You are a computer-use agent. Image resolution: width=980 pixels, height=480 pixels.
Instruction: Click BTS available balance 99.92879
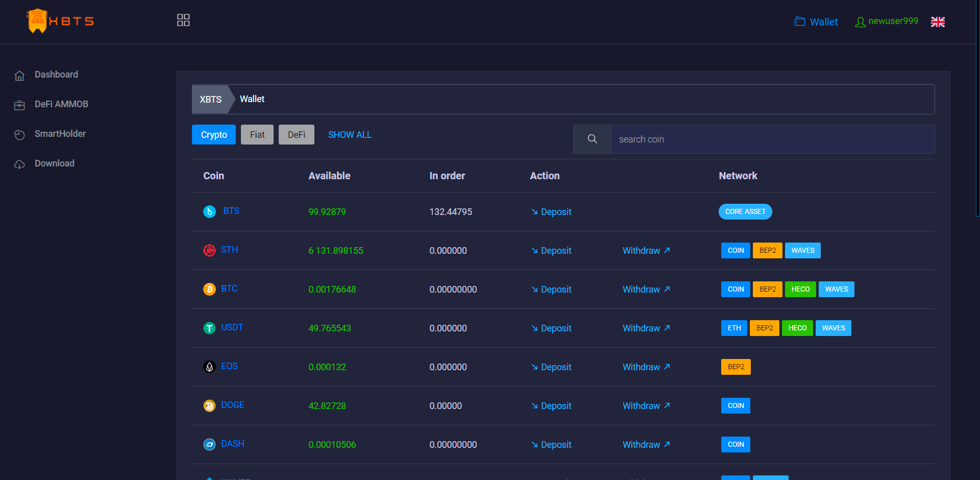pyautogui.click(x=327, y=212)
